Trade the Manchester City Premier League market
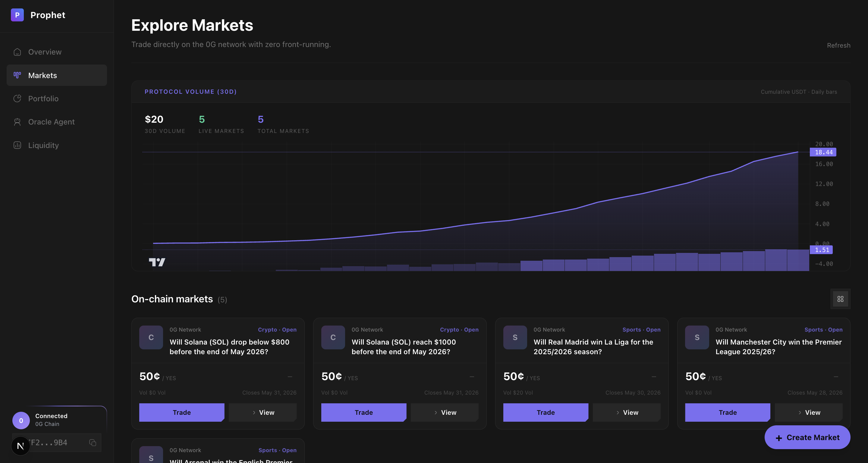868x463 pixels. coord(728,412)
